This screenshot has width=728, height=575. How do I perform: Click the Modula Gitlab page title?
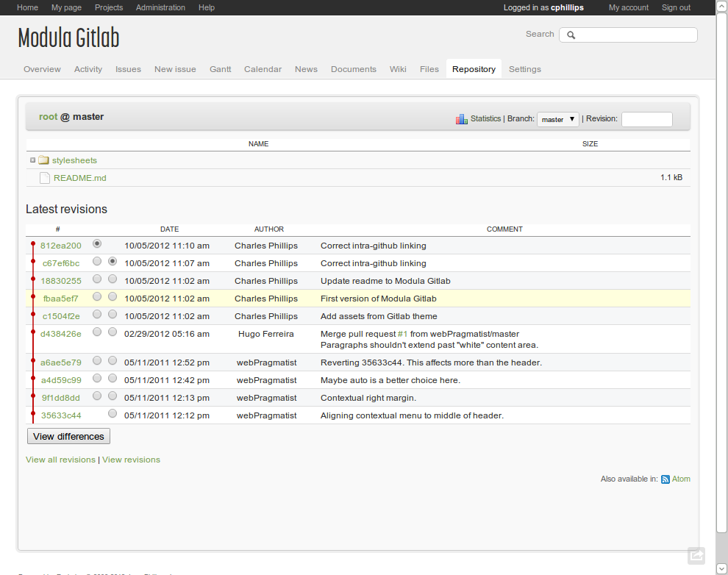68,38
